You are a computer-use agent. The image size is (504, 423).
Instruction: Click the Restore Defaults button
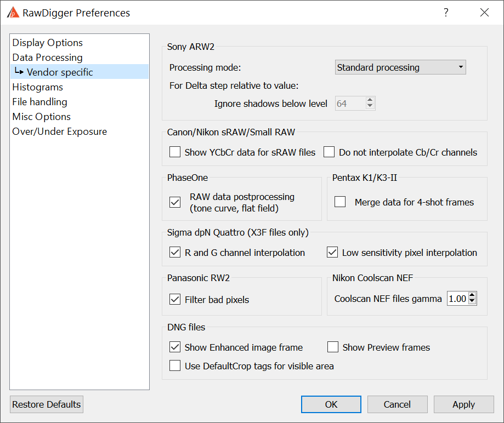coord(47,404)
